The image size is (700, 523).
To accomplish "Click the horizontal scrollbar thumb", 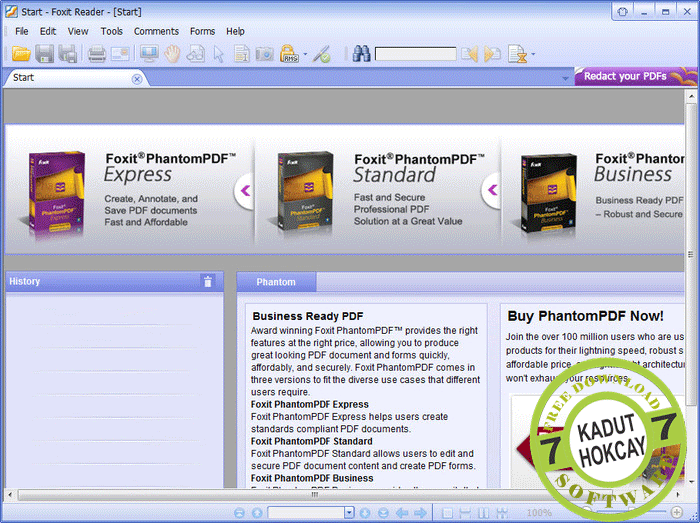I will [315, 494].
